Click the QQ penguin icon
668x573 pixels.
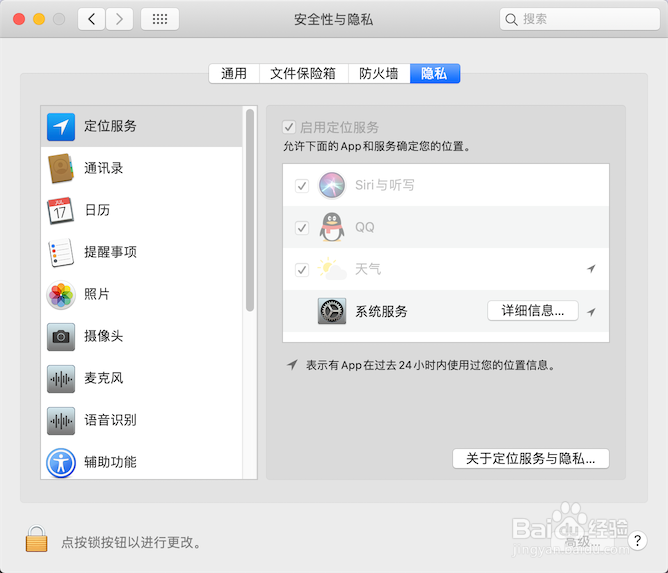click(x=332, y=227)
